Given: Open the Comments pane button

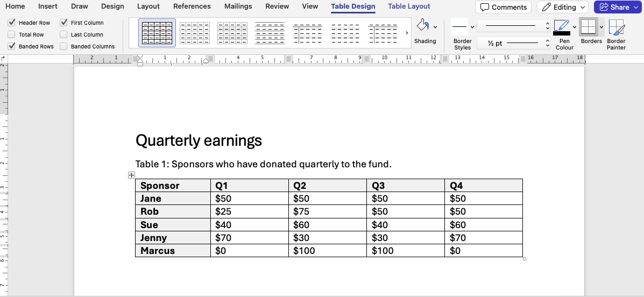Looking at the screenshot, I should [x=503, y=7].
